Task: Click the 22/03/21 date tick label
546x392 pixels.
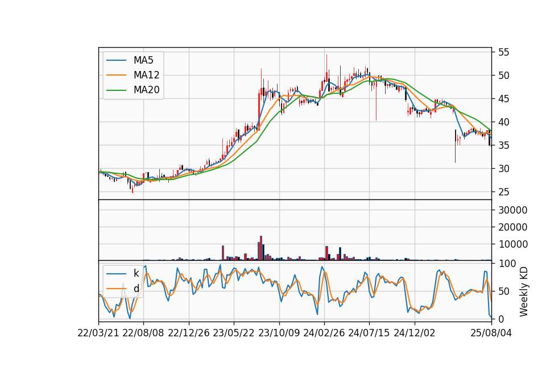Action: coord(98,333)
